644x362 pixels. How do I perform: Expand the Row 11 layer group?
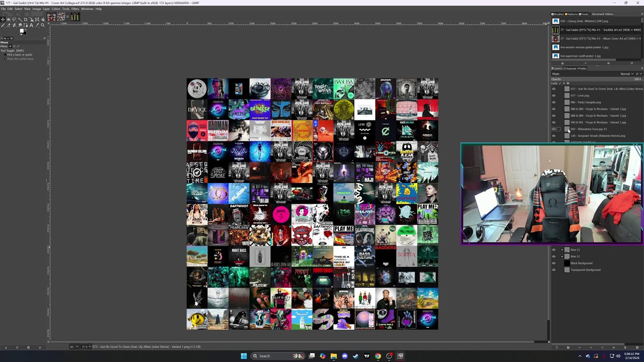pyautogui.click(x=562, y=250)
